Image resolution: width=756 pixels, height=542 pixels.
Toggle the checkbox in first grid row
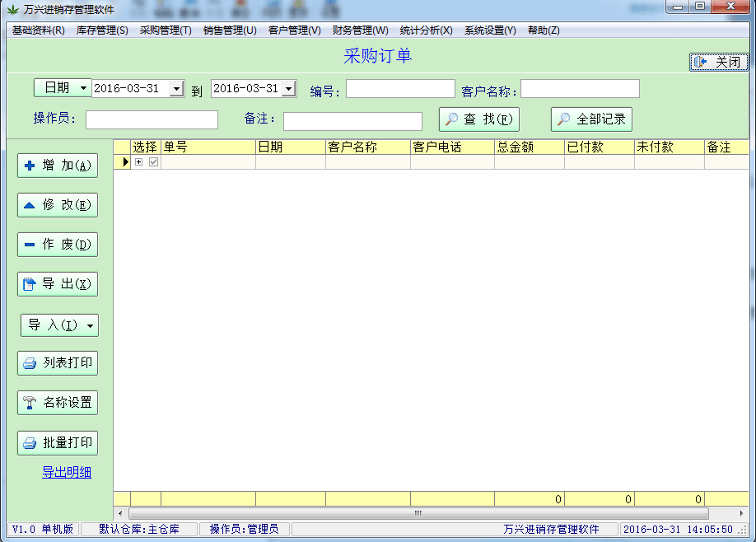pos(153,162)
